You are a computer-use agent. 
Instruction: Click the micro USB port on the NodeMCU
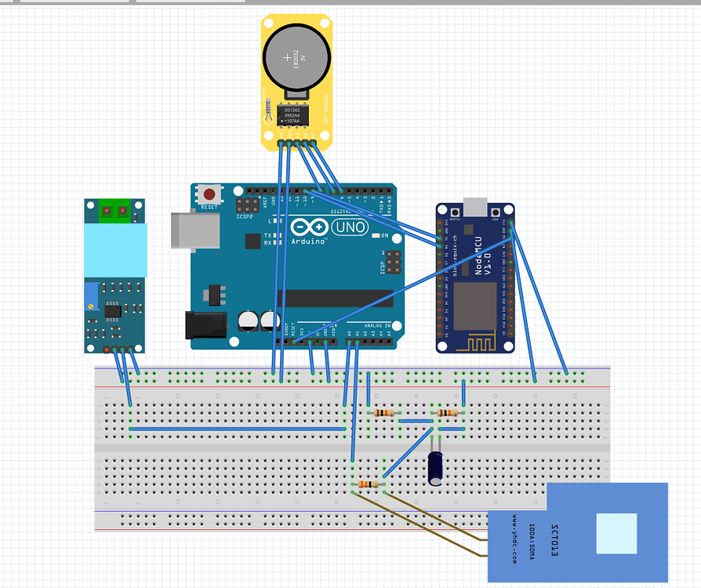click(474, 206)
